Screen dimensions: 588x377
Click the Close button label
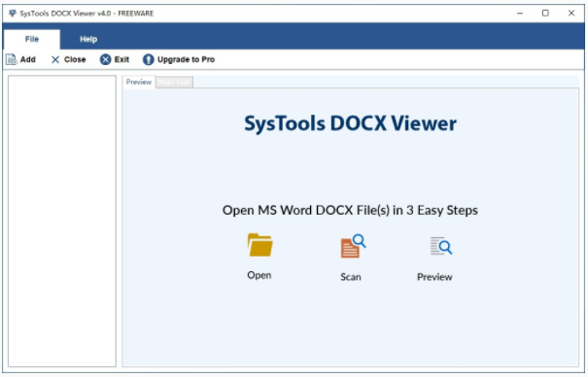tap(75, 59)
